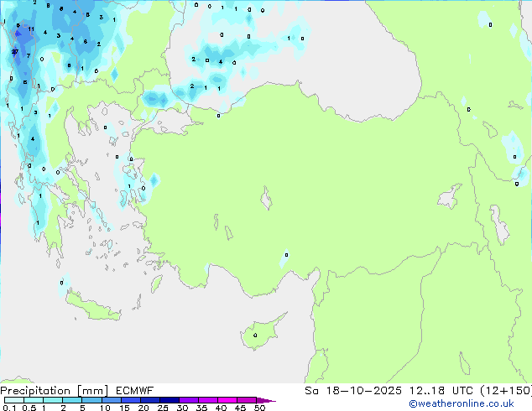
Task: Click the 0.5–1 mm legend color swatch
Action: coord(34,400)
